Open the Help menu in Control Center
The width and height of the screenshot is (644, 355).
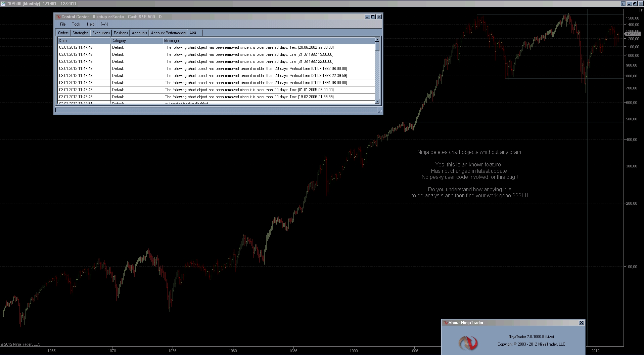(91, 24)
